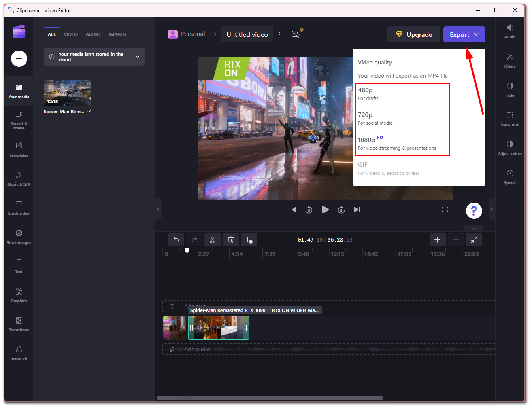
Task: Open the Stock images library
Action: click(x=19, y=237)
